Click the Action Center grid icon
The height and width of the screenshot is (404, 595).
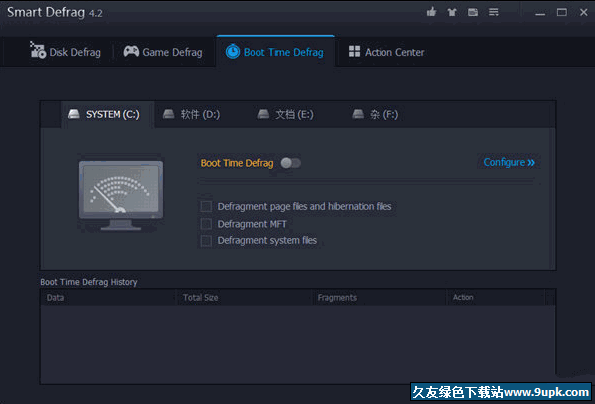(x=354, y=51)
